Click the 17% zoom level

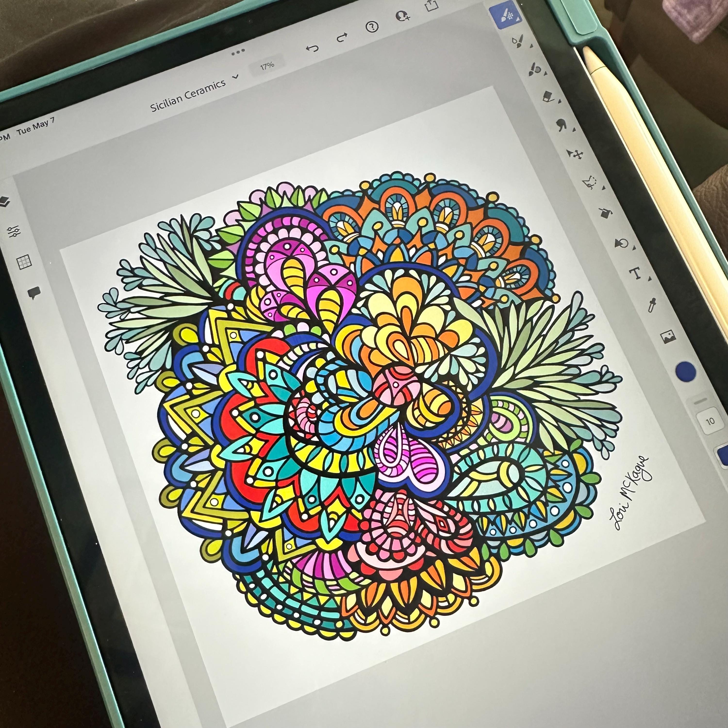coord(267,66)
